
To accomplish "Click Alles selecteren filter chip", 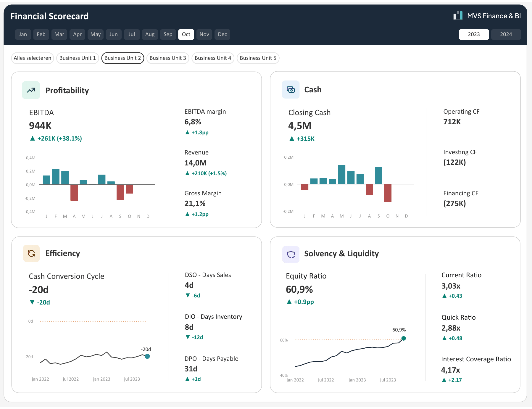I will click(x=33, y=58).
